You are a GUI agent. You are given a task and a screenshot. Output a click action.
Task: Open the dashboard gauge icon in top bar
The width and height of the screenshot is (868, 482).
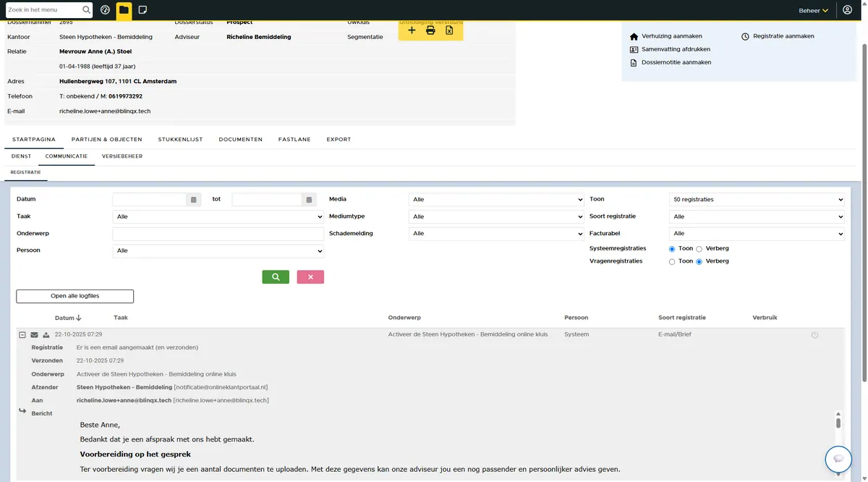pos(106,10)
